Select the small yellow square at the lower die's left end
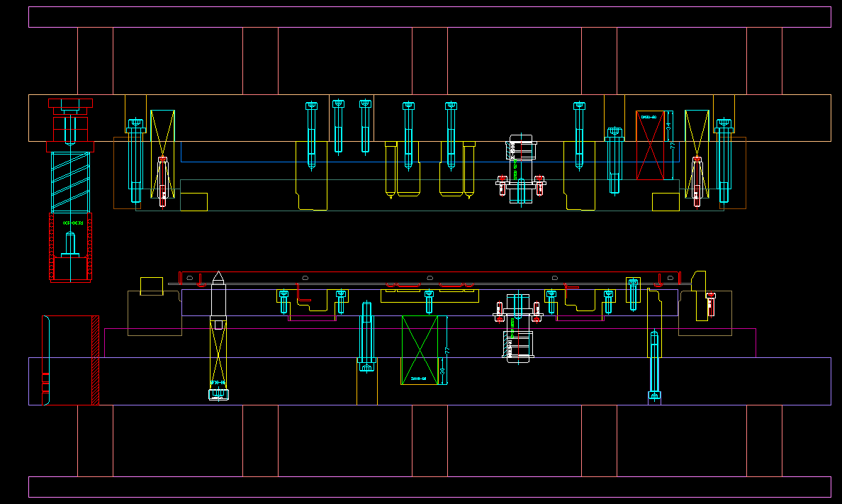 click(151, 286)
